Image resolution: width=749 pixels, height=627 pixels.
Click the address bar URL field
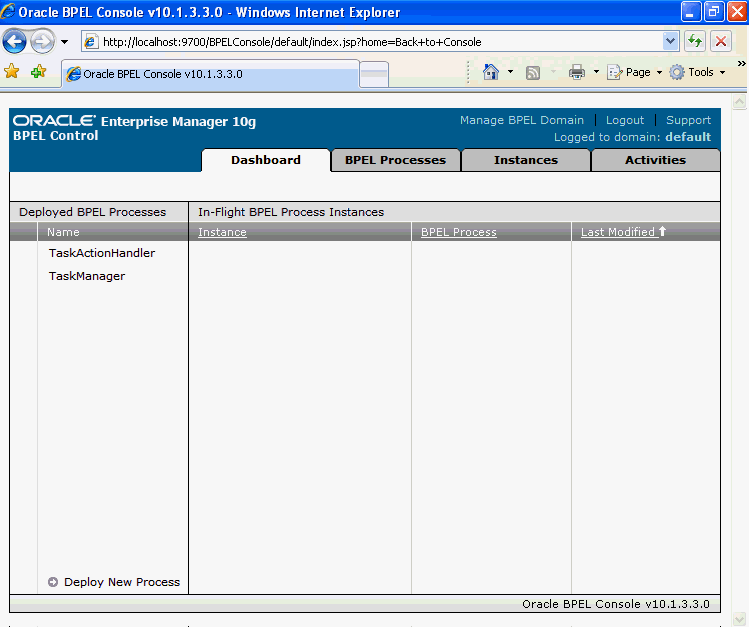tap(380, 42)
